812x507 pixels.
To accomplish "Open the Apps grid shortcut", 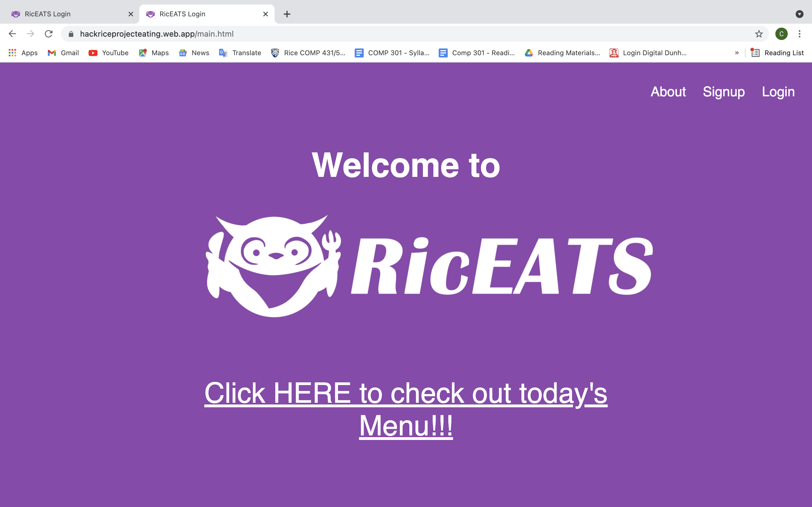I will click(23, 53).
